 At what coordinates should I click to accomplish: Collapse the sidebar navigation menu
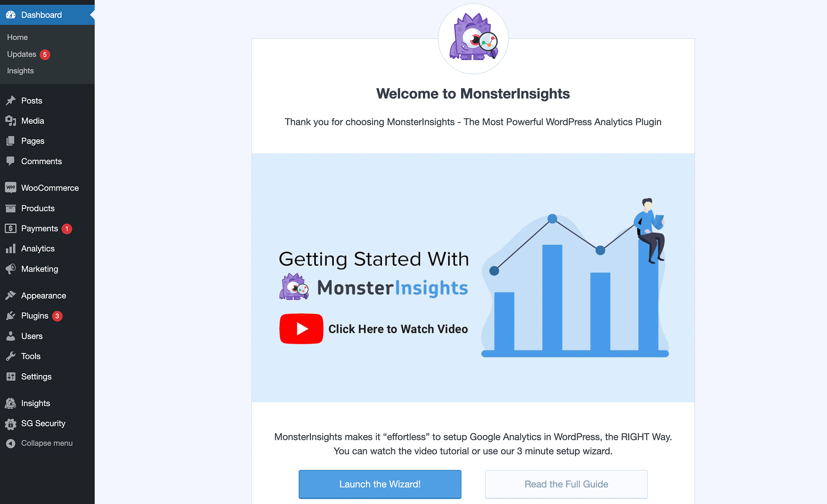(x=47, y=442)
